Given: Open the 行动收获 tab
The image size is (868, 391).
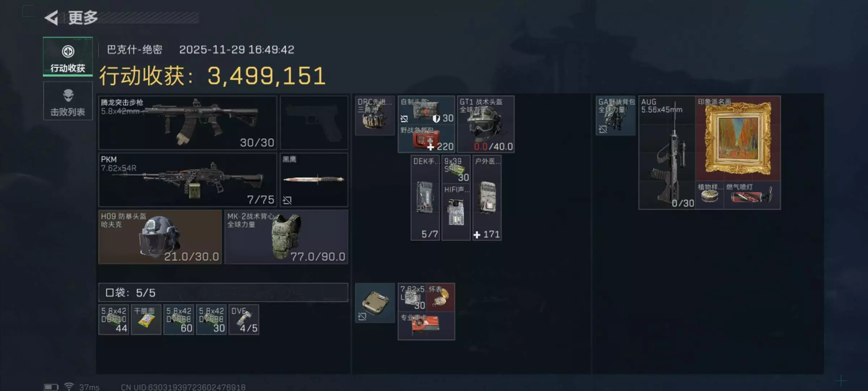Looking at the screenshot, I should (68, 56).
